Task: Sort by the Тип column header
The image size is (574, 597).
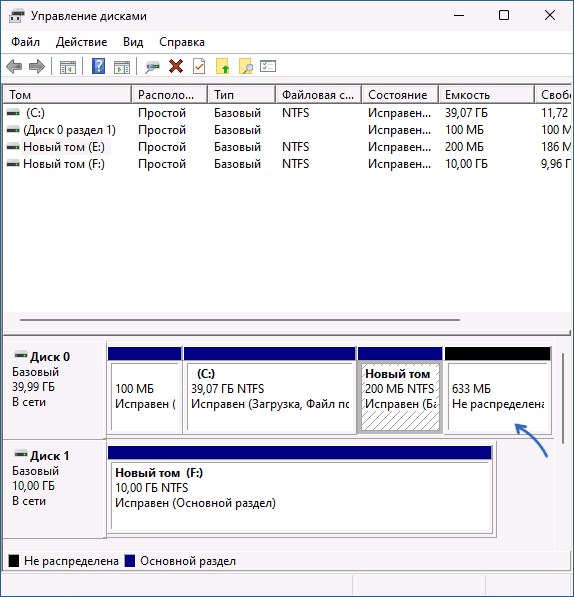Action: click(x=242, y=94)
